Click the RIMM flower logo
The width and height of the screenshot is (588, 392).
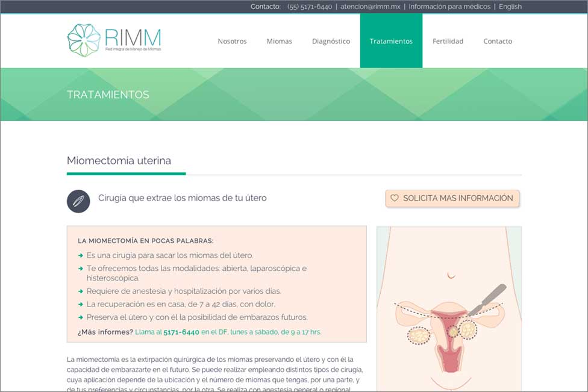click(x=114, y=40)
